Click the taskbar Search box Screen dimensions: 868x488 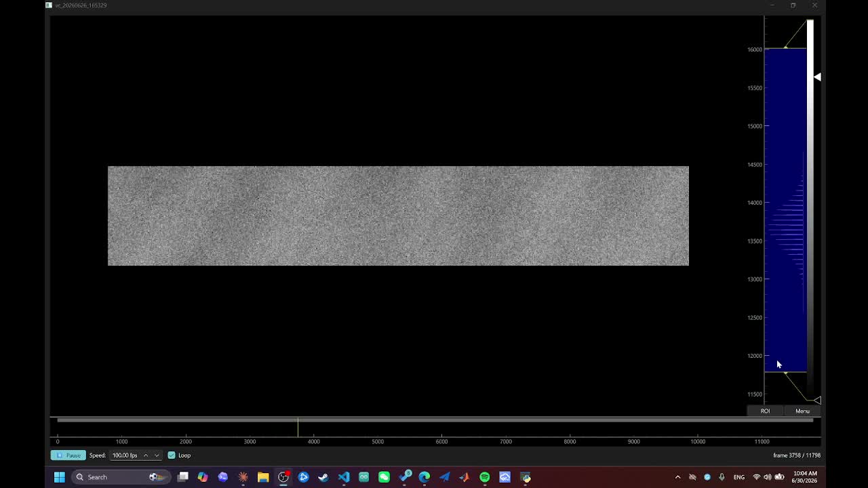pyautogui.click(x=120, y=477)
